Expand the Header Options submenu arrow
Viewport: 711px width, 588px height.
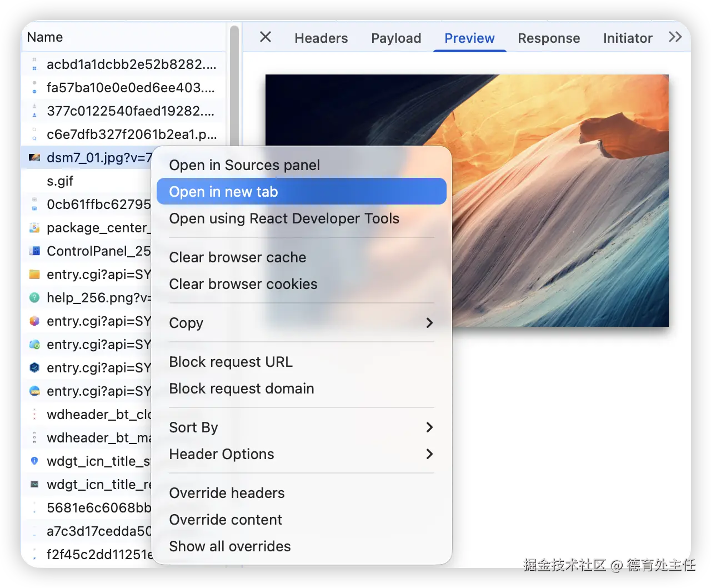click(429, 454)
